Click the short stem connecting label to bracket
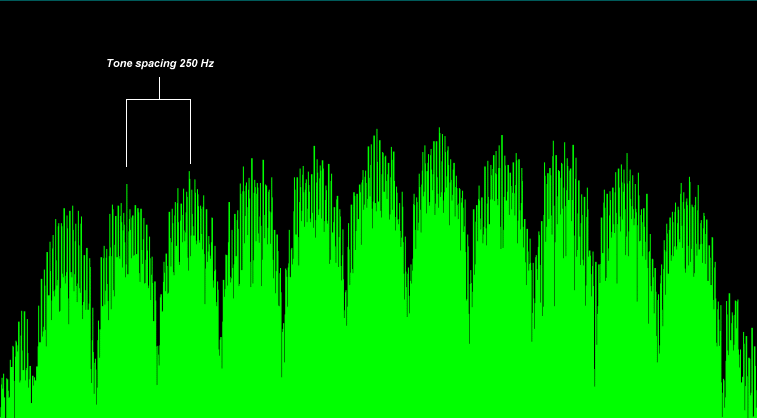Viewport: 757px width, 418px height. 159,88
